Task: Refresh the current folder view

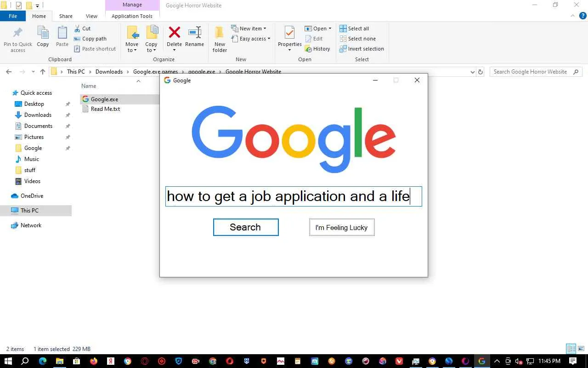Action: click(x=481, y=72)
